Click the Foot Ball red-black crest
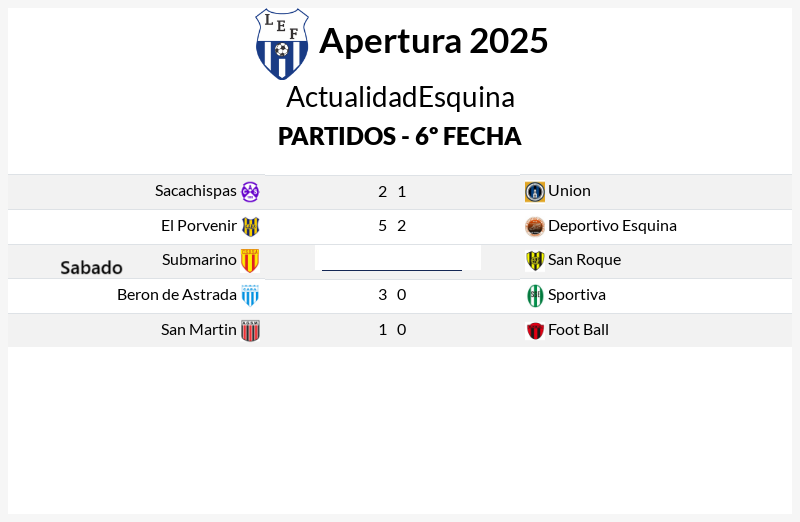800x522 pixels. point(535,331)
